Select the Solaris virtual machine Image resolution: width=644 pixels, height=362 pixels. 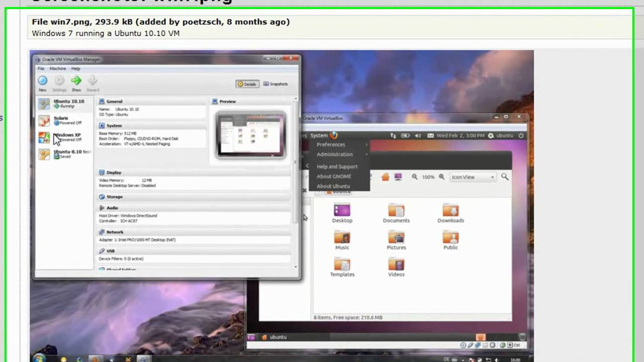click(x=65, y=120)
